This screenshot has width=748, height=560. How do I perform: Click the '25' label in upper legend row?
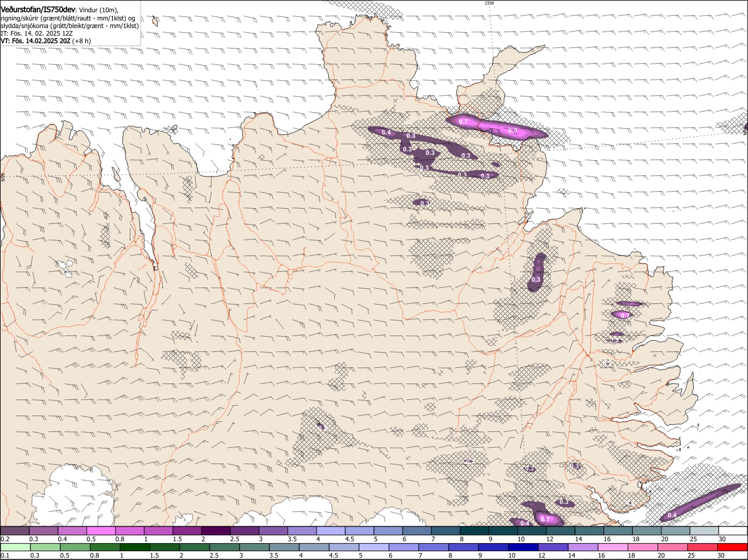693,539
